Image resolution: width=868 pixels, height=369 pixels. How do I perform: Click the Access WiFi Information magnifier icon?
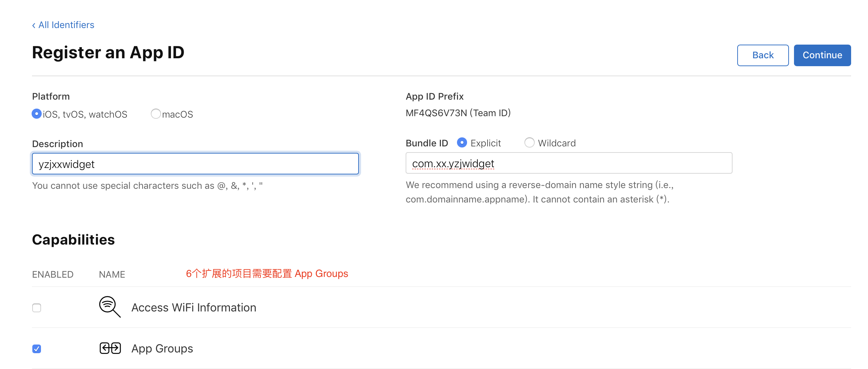click(x=110, y=307)
